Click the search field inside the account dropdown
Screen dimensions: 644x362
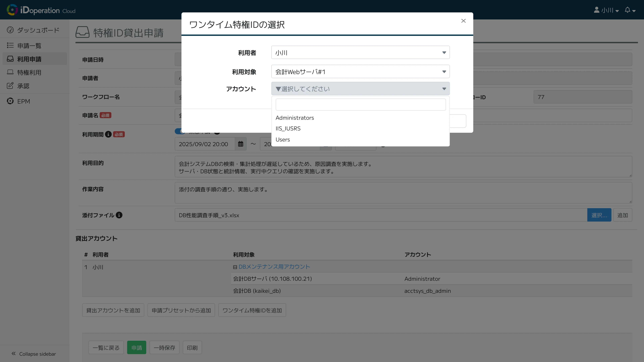[x=361, y=104]
